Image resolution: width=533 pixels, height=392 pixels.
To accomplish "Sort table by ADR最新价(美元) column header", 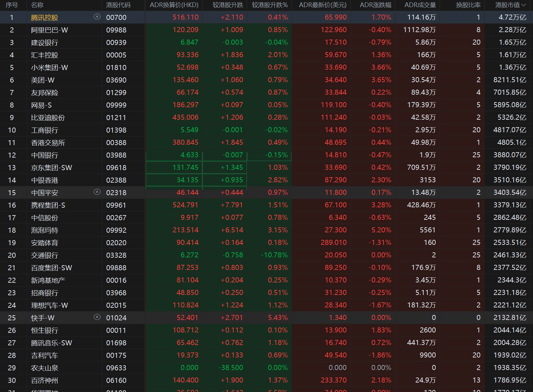I will click(x=323, y=5).
